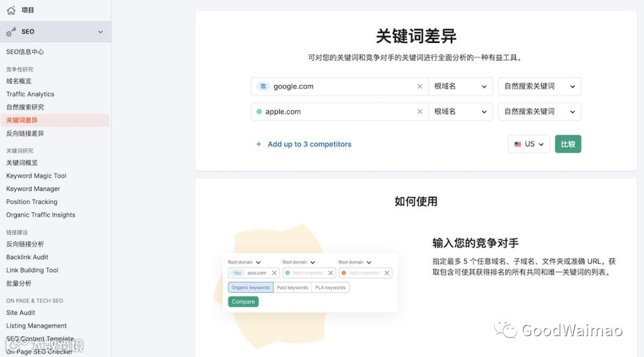The width and height of the screenshot is (644, 357).
Task: Open 反向链接差异
Action: pos(25,134)
